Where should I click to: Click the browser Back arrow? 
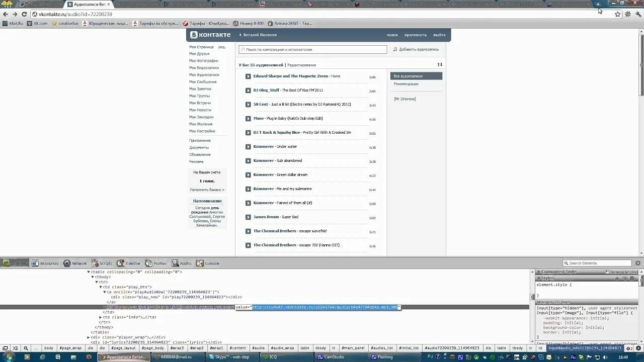click(6, 14)
